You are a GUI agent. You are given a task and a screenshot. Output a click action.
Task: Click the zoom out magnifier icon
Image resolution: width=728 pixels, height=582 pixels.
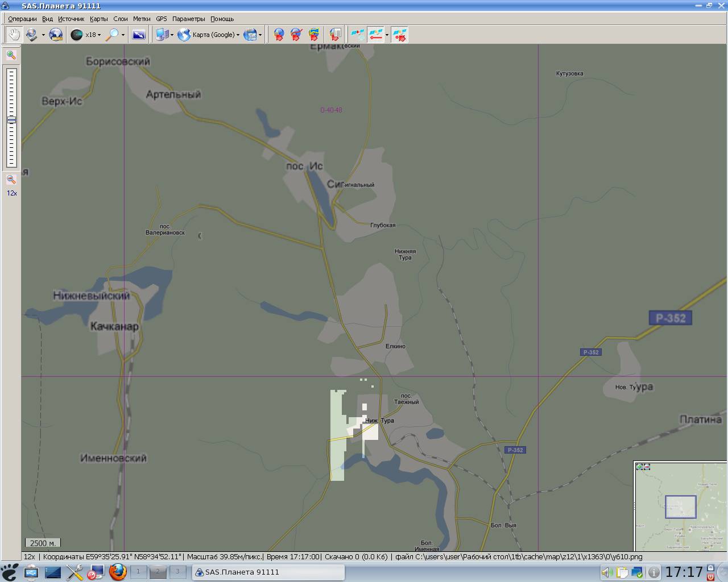[x=11, y=180]
